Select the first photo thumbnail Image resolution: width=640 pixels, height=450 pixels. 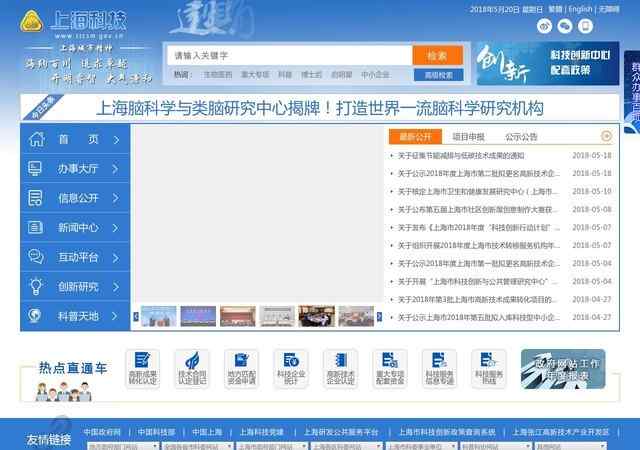click(x=158, y=316)
